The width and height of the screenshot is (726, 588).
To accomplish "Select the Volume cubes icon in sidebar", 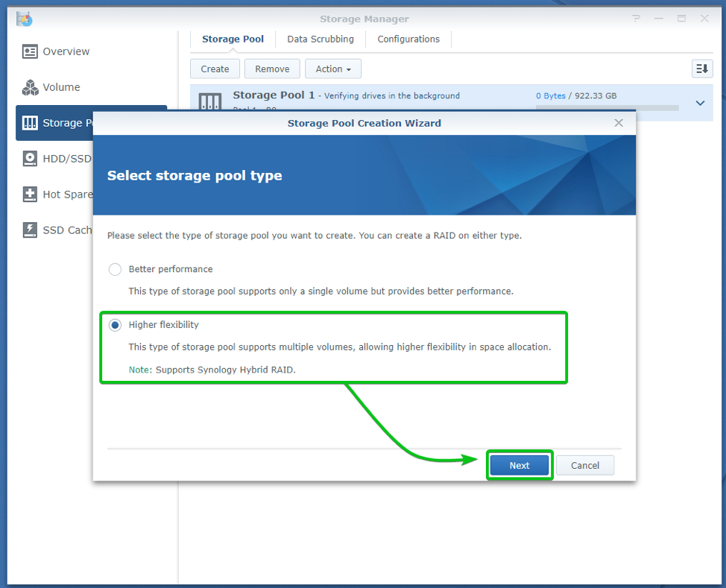I will tap(30, 87).
